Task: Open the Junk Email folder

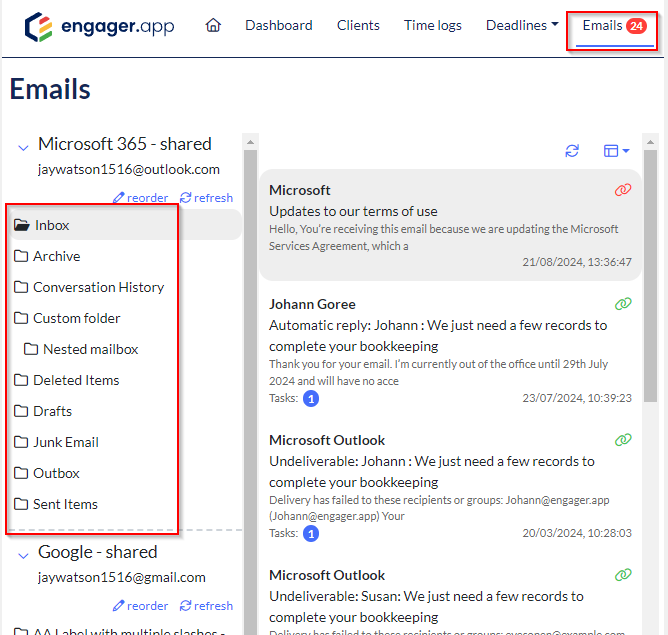Action: click(x=56, y=442)
